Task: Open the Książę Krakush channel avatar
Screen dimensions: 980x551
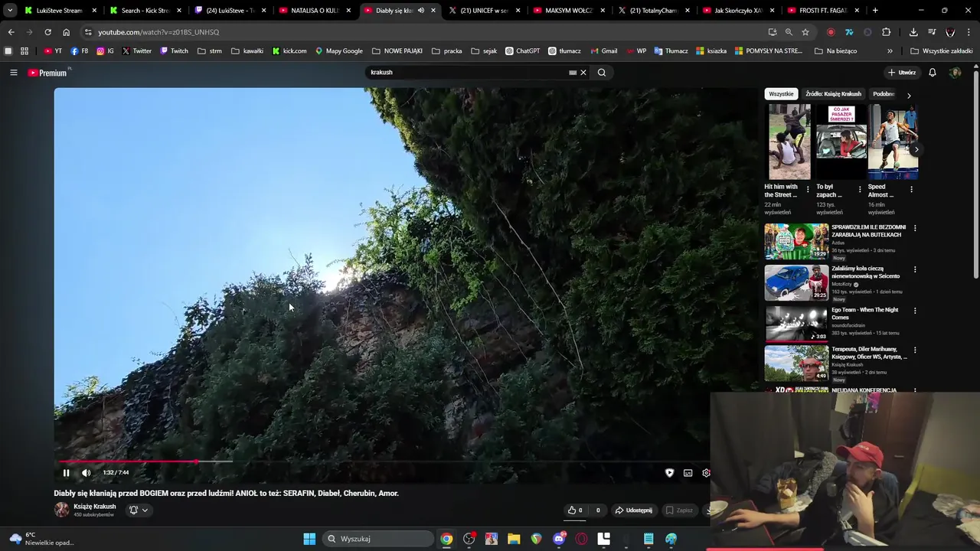Action: click(x=61, y=510)
